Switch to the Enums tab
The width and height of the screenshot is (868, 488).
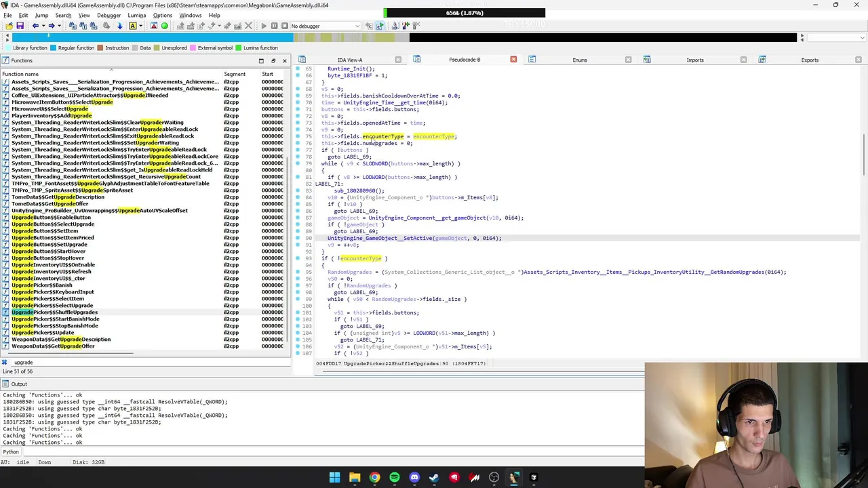pyautogui.click(x=580, y=60)
